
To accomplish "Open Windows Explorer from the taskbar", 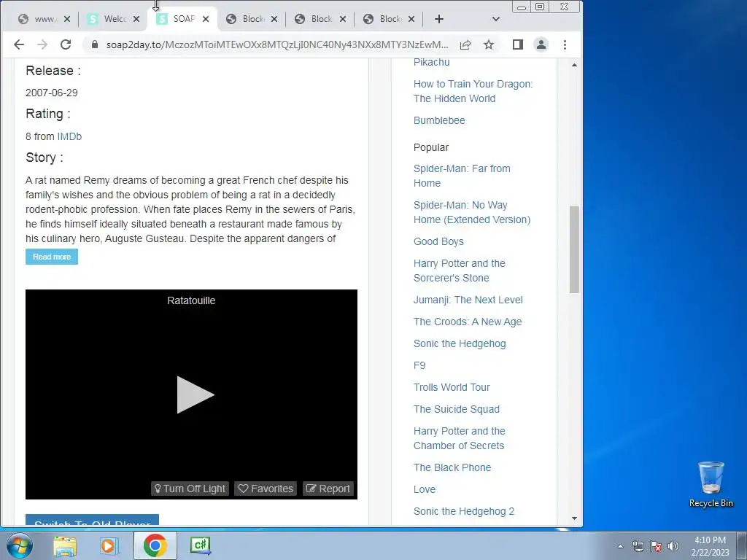I will [65, 545].
